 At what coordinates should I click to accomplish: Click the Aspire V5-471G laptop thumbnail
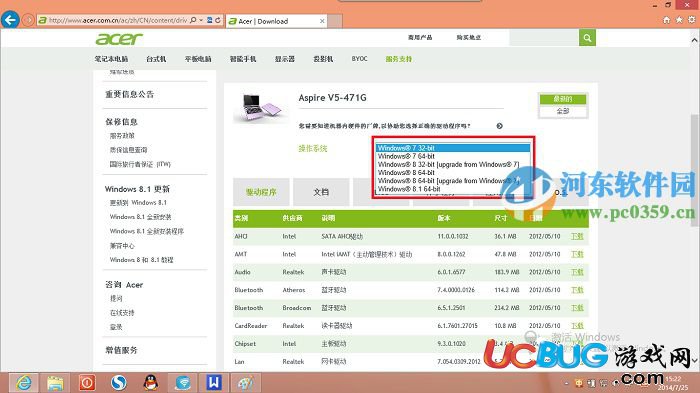(261, 107)
